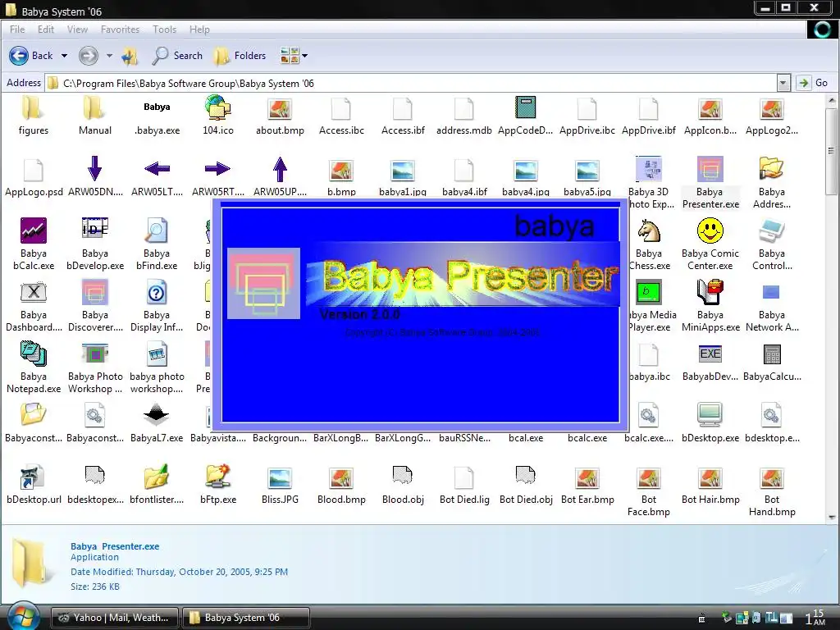Open the View menu
This screenshot has width=840, height=630.
(x=77, y=30)
